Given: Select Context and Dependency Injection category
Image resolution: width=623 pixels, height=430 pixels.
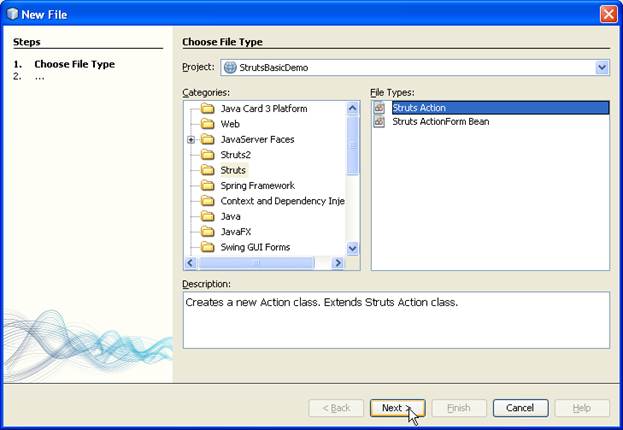Looking at the screenshot, I should [282, 201].
